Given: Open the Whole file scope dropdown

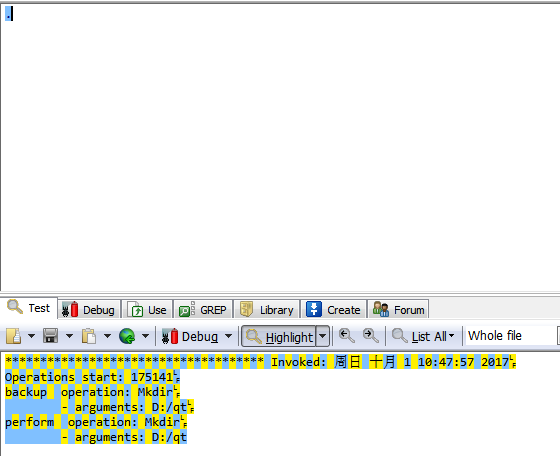Looking at the screenshot, I should click(512, 336).
